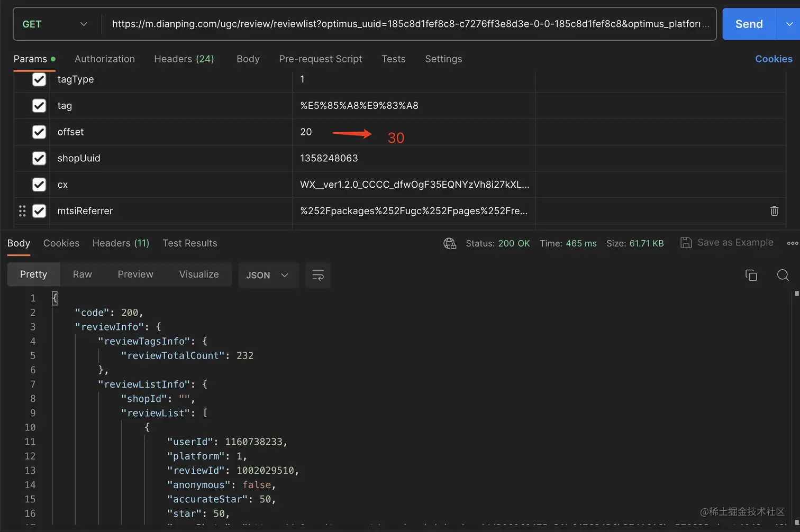Open the request Settings tab

[x=443, y=59]
